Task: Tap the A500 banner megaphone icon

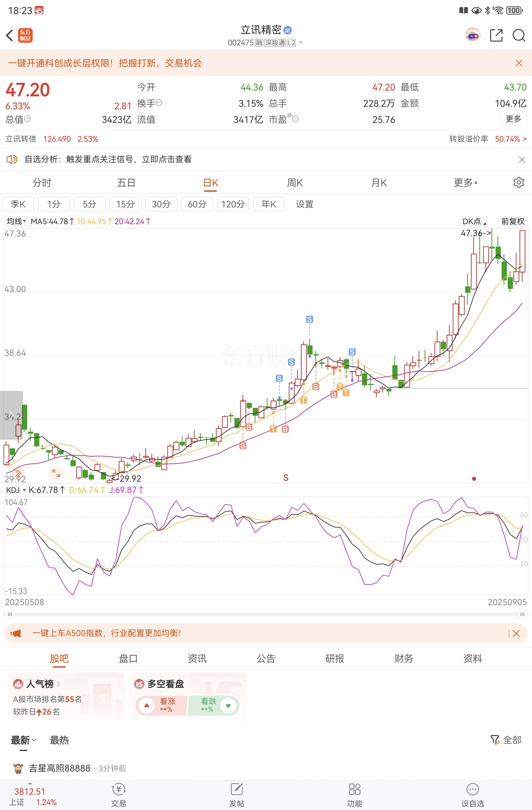Action: (x=16, y=633)
